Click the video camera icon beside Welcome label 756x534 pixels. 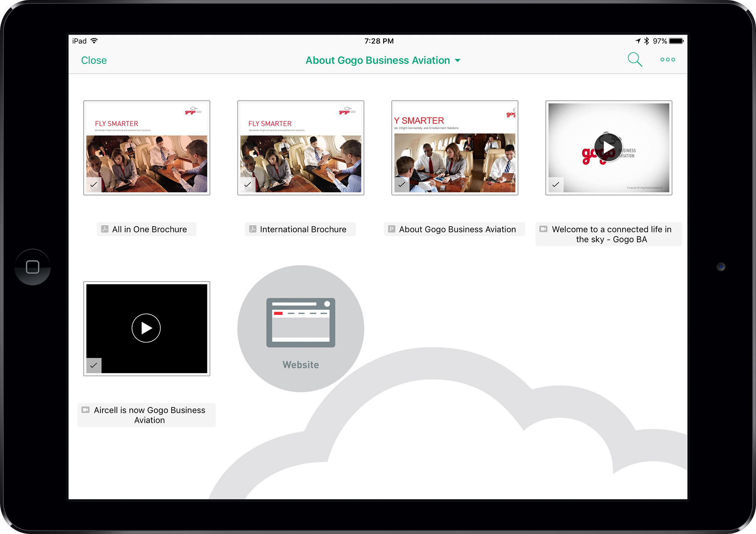(x=543, y=229)
